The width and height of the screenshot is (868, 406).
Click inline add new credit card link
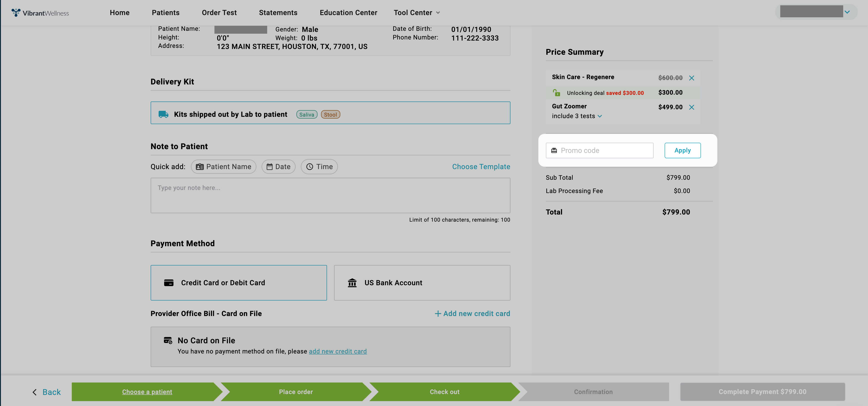[x=338, y=351]
